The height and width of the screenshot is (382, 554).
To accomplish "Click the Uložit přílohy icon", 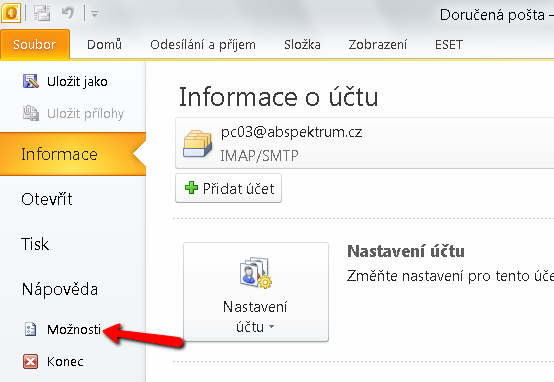I will [x=31, y=113].
